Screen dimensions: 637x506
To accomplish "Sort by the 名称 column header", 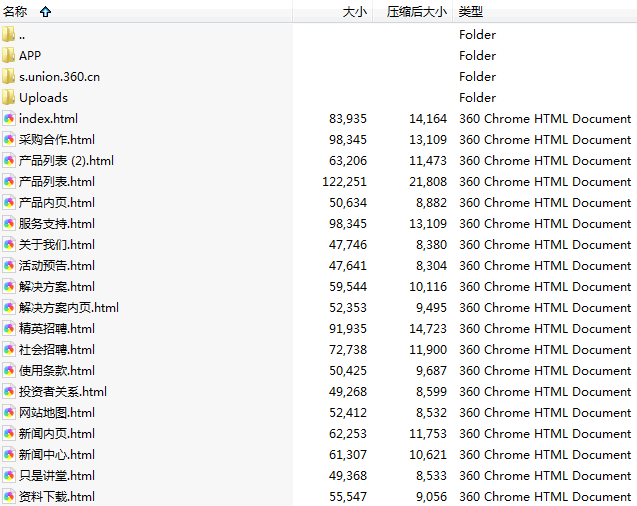I will click(15, 12).
